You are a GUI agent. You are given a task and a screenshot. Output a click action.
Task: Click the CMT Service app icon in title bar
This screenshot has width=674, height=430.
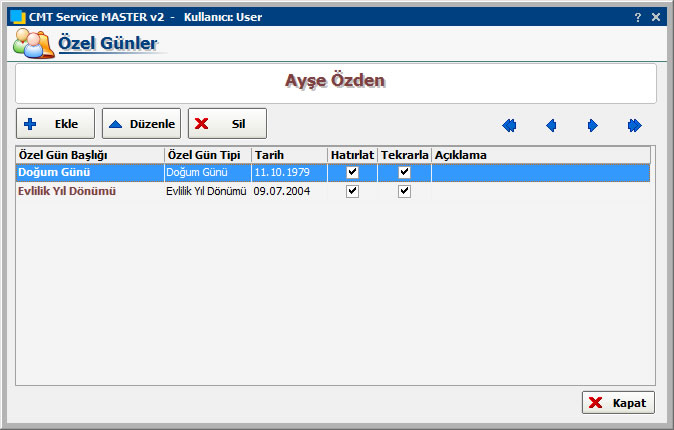click(17, 17)
